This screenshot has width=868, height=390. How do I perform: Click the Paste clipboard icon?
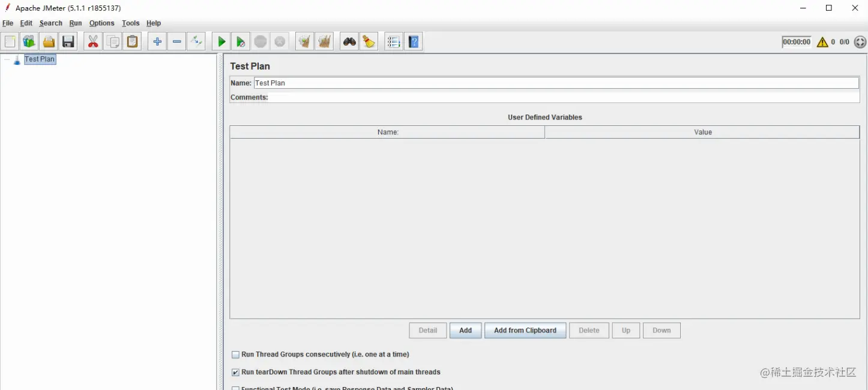pyautogui.click(x=133, y=41)
